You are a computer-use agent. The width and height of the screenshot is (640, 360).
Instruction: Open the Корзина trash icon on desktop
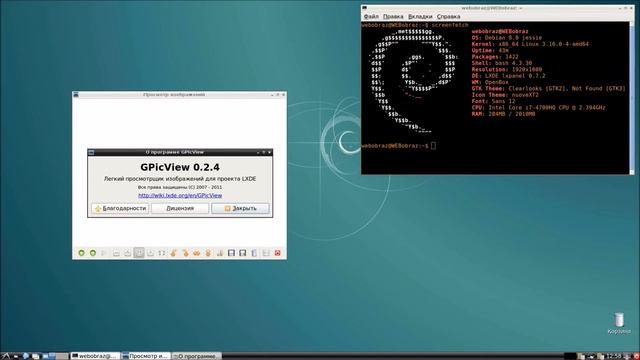point(619,323)
